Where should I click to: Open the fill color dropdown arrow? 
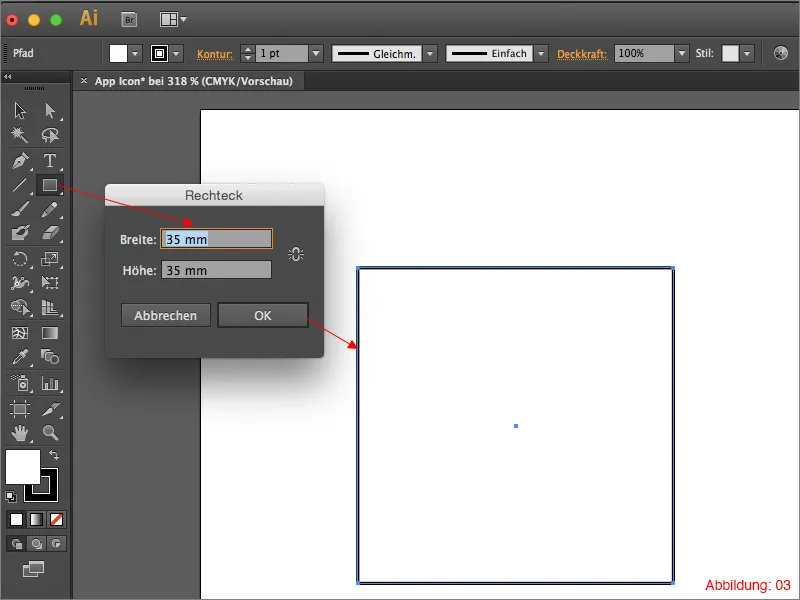(x=135, y=53)
